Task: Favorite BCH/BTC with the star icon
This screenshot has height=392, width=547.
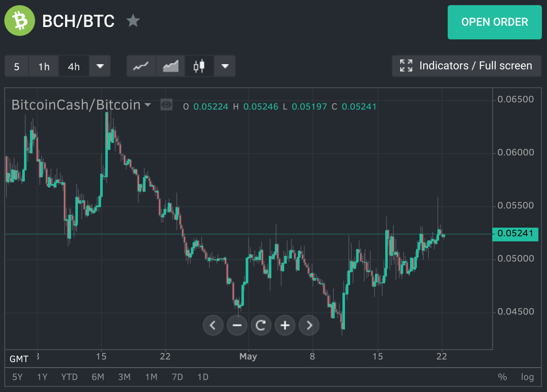Action: (x=133, y=21)
